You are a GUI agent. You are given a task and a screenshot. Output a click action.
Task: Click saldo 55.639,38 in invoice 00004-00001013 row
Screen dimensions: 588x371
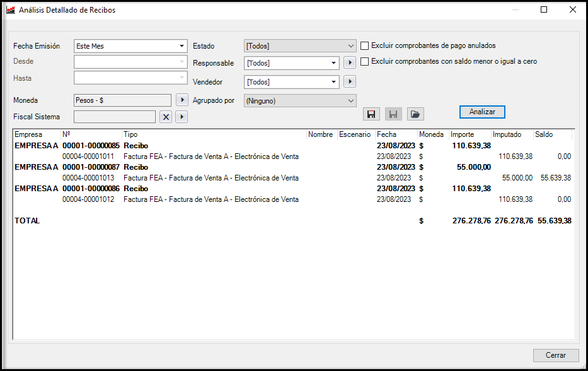pos(556,178)
